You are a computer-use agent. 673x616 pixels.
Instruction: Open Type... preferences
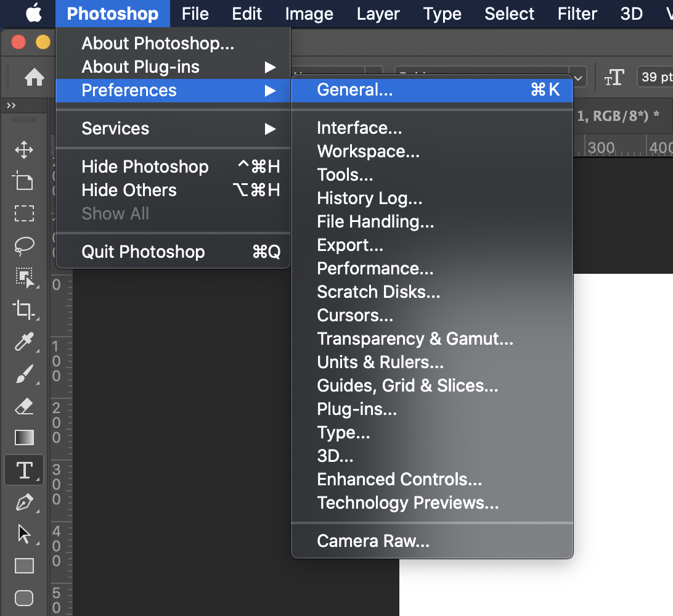432,433
